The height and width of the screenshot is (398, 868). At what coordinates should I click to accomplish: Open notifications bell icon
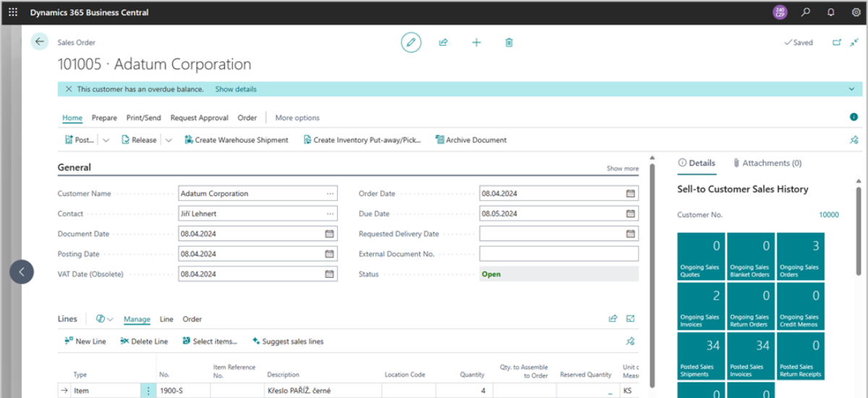831,12
